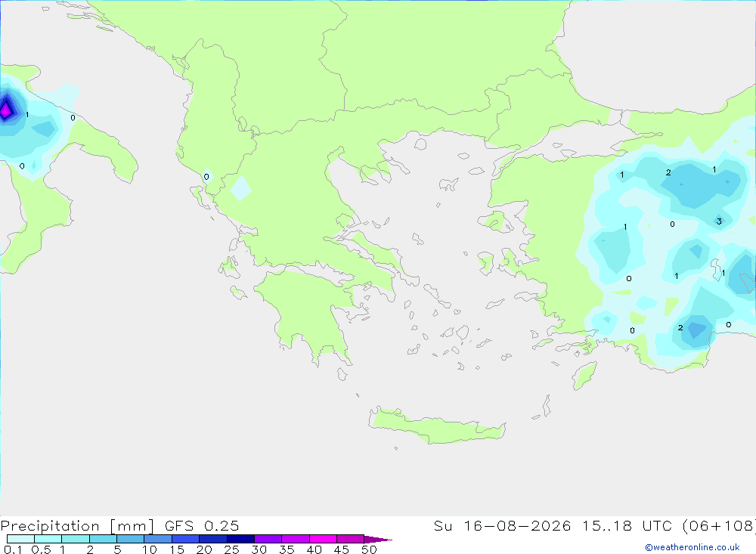756x554 pixels.
Task: Click the 0.1–0.5 mm palest legend swatch
Action: pos(20,539)
